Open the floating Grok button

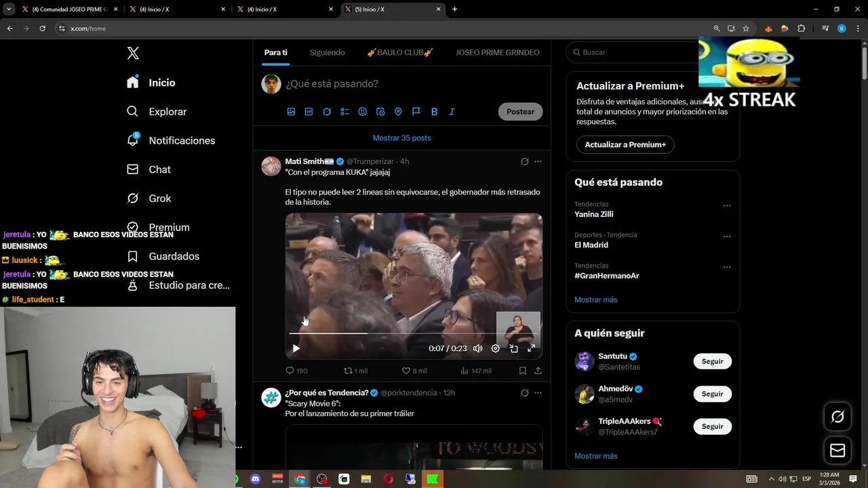[x=837, y=417]
